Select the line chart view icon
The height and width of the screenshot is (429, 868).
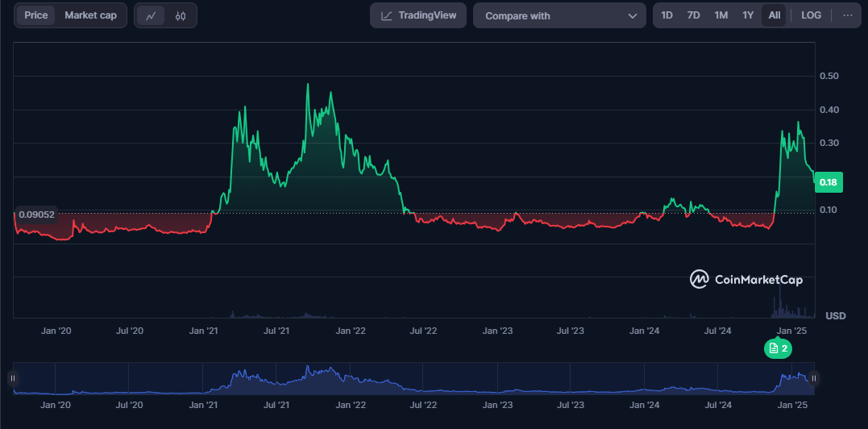[x=151, y=15]
